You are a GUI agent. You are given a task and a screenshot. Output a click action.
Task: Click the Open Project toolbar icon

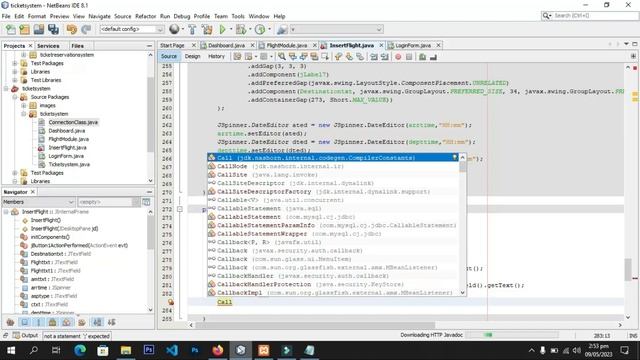[x=39, y=29]
